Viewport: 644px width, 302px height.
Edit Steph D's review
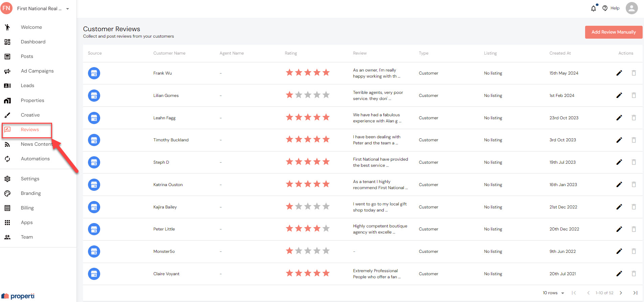[x=619, y=162]
